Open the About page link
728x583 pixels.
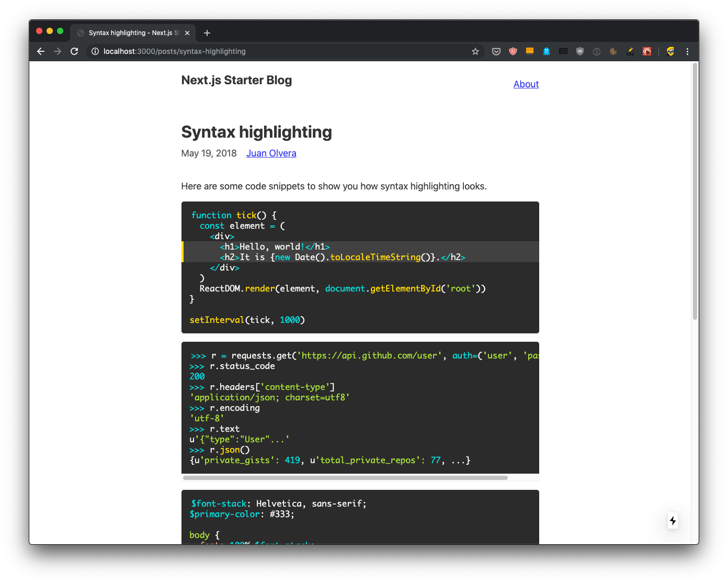(526, 84)
